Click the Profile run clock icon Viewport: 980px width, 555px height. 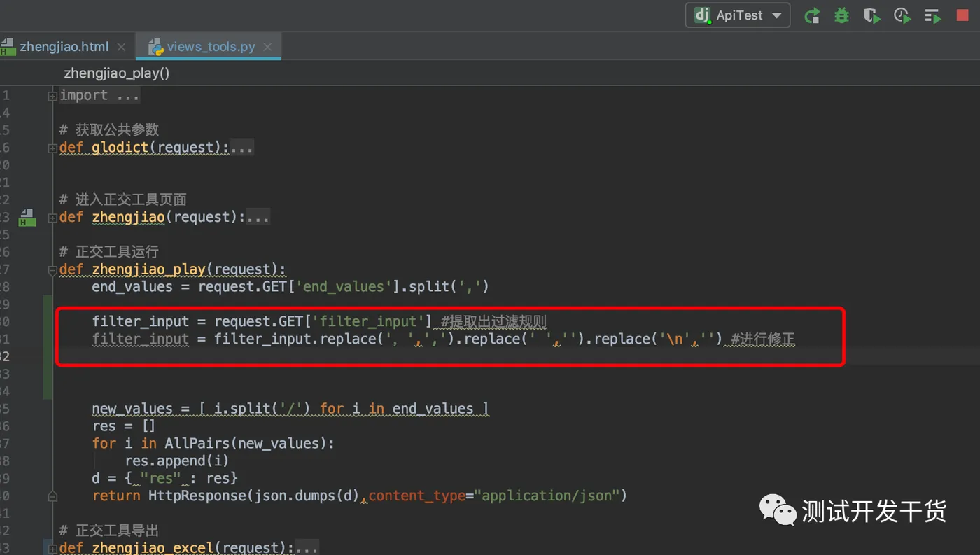coord(902,15)
